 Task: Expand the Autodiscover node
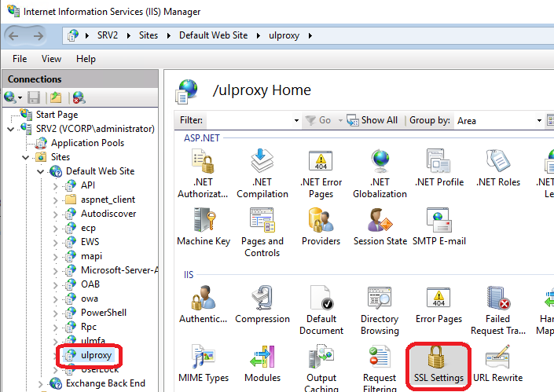(56, 214)
